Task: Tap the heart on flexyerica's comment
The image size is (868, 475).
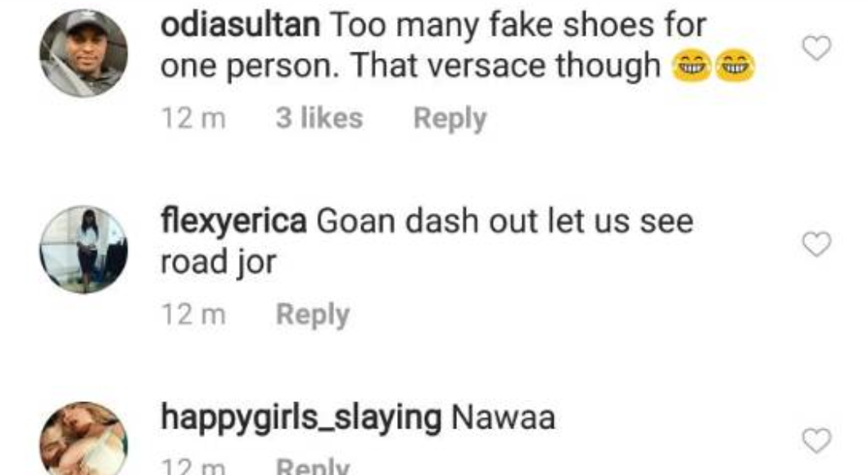Action: pos(816,244)
